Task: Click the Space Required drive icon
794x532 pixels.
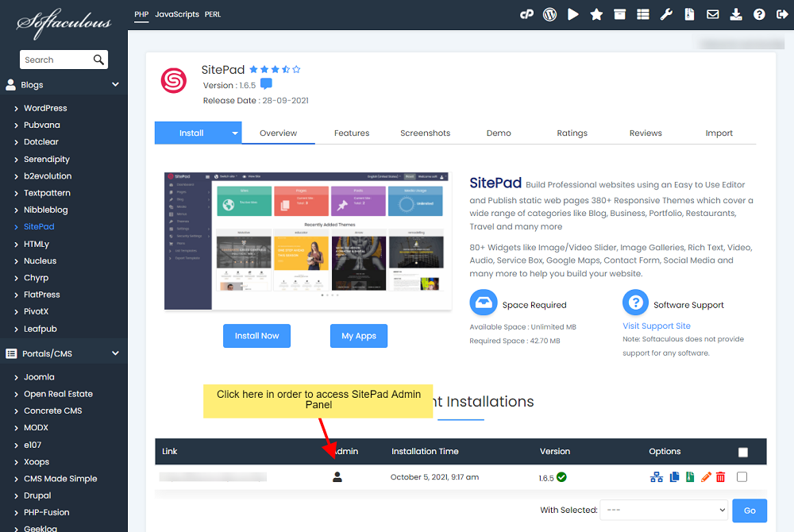Action: 483,303
